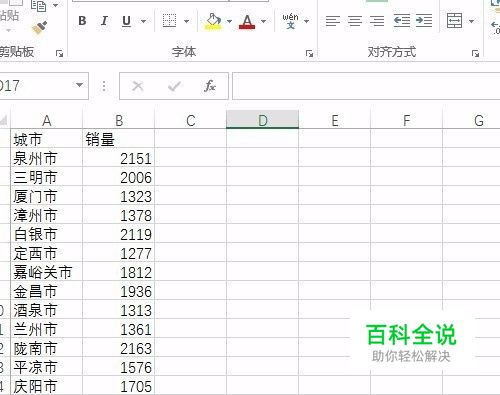The image size is (500, 395).
Task: Select cell containing 兰州市
Action: point(47,329)
